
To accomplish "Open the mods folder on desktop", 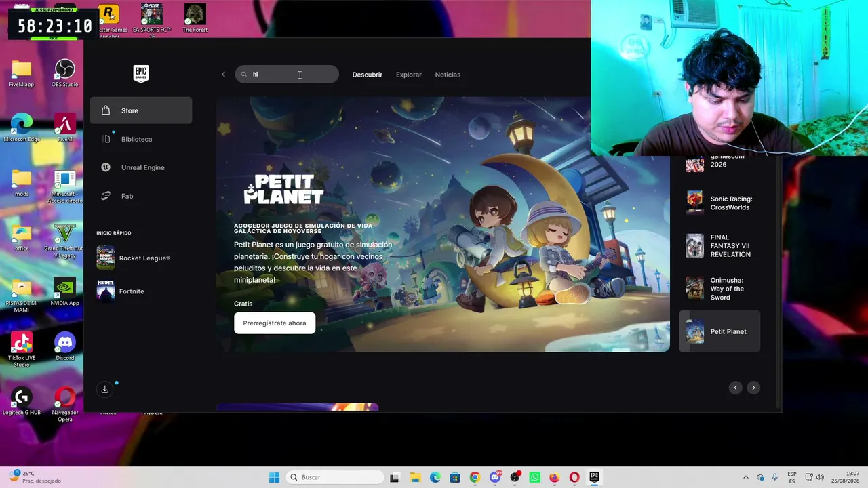I will [x=22, y=184].
